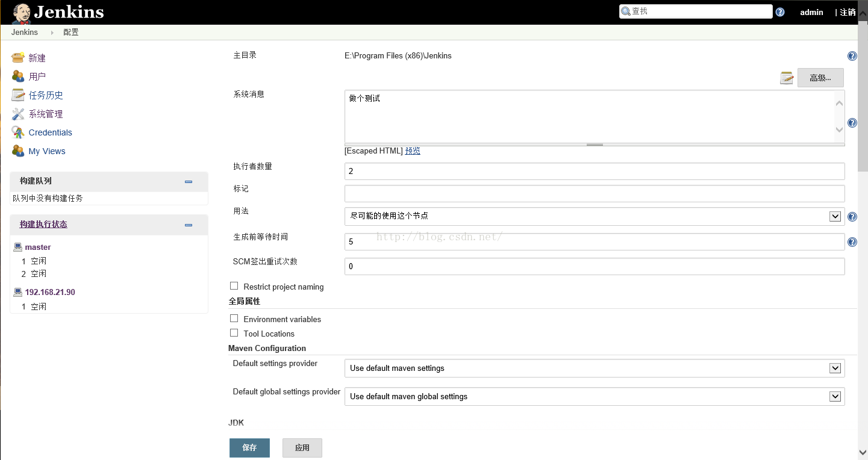Open help for quiet period 生成前等待时间

click(852, 242)
